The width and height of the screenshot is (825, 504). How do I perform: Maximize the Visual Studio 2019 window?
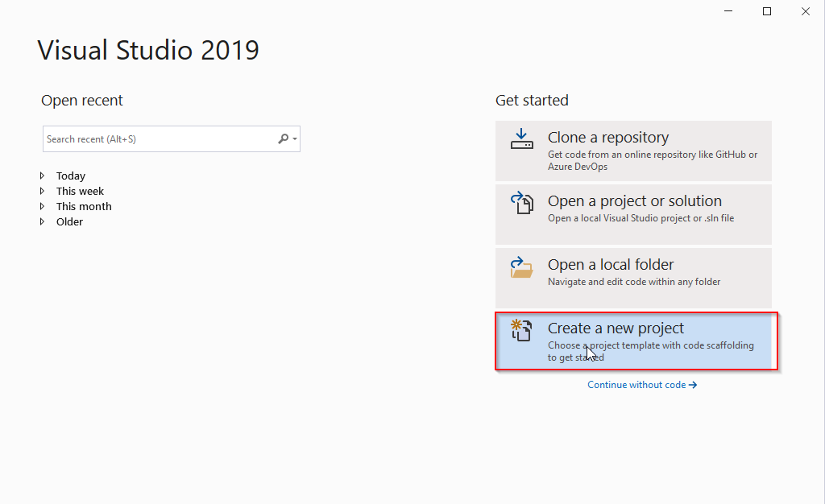[767, 11]
